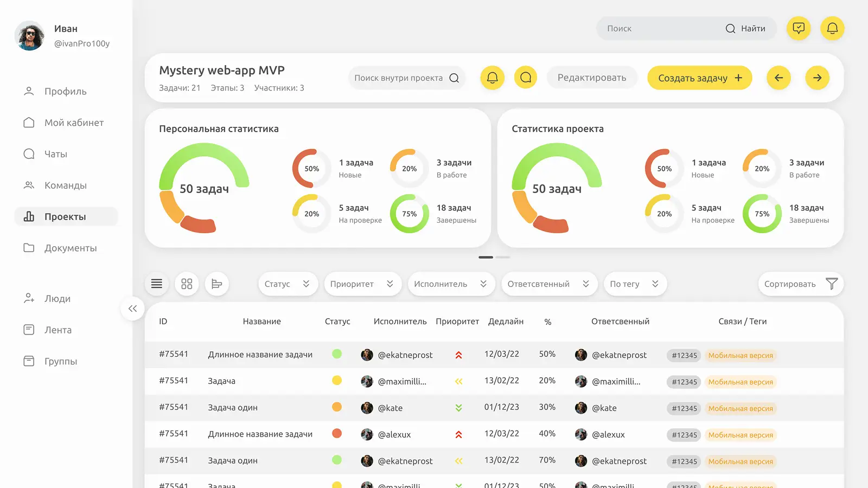Screen dimensions: 868x488
Task: Click the 75% completed donut chart
Action: tap(409, 214)
